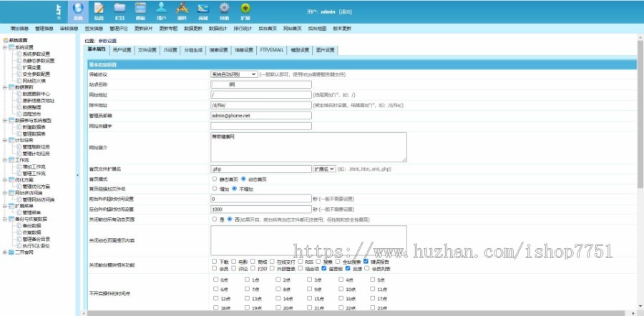Screen dimensions: 644x316
Task: Collapse the 扩展菜单 tree group
Action: [4, 206]
